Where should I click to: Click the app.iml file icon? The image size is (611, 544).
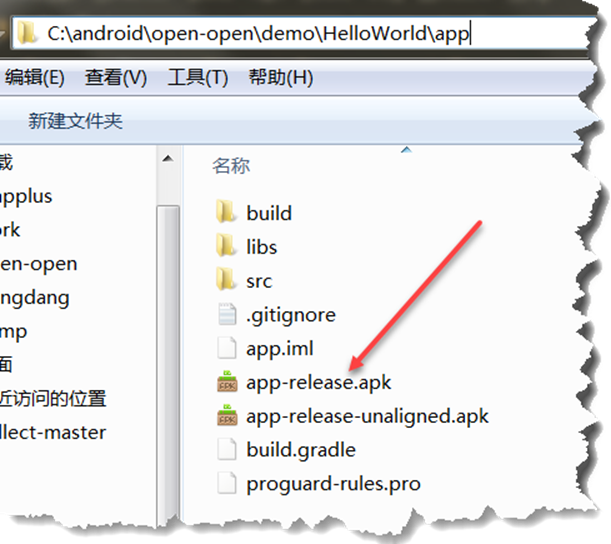tap(227, 348)
